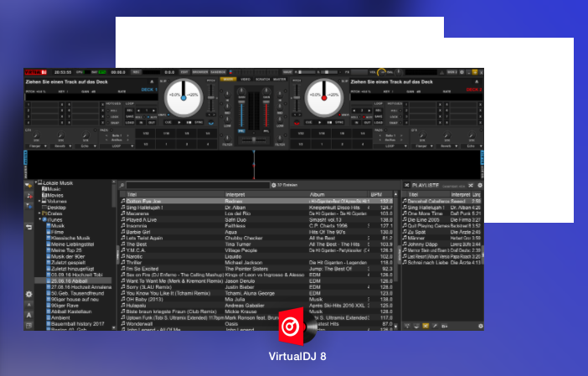
Task: Click the small A font size icon
Action: point(28,305)
